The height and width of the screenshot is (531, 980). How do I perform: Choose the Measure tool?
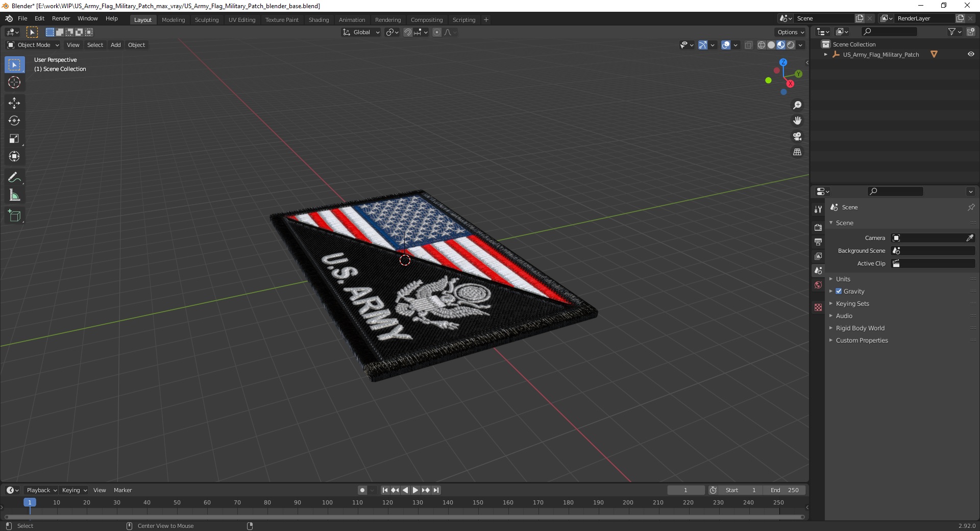coord(14,196)
